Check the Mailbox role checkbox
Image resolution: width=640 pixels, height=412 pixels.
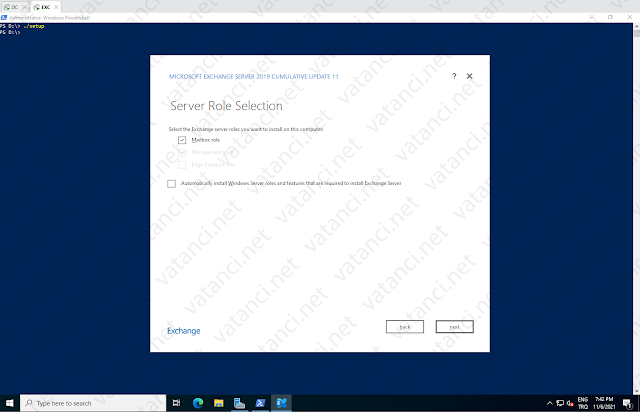click(x=182, y=140)
